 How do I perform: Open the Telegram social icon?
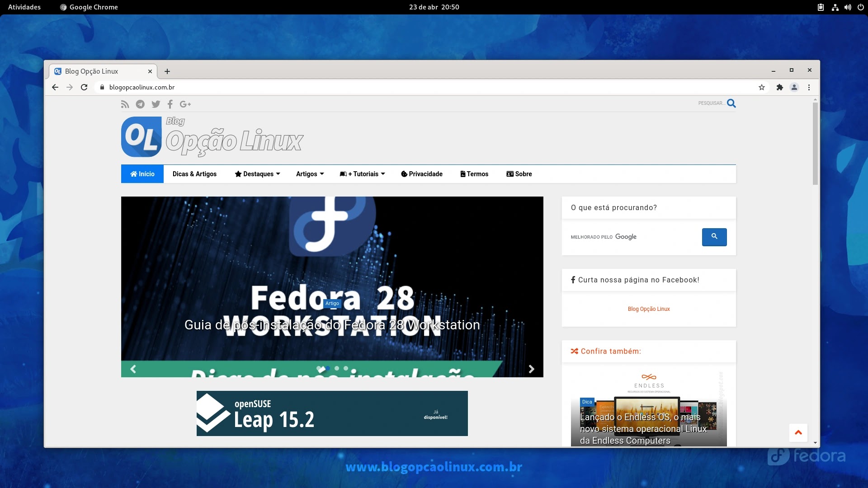click(140, 104)
